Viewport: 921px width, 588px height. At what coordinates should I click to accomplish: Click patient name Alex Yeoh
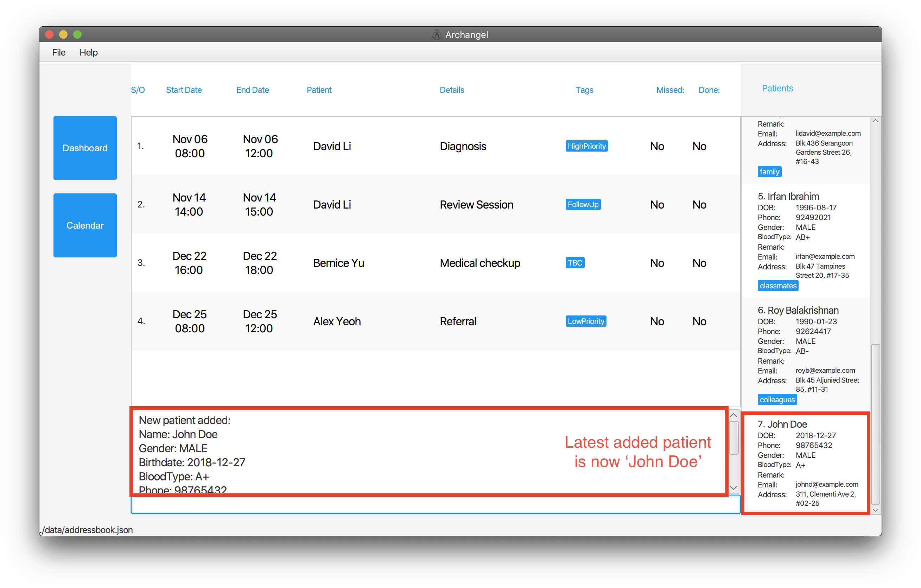point(337,321)
